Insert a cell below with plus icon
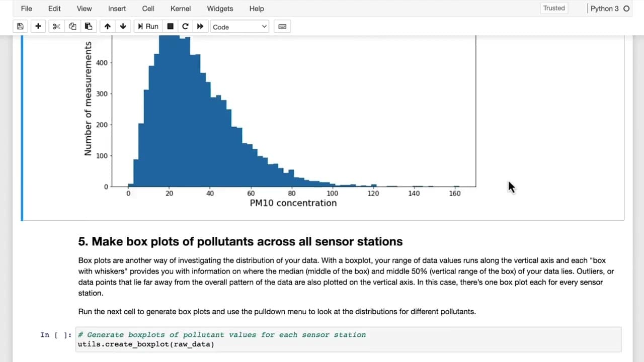Image resolution: width=644 pixels, height=362 pixels. point(38,27)
